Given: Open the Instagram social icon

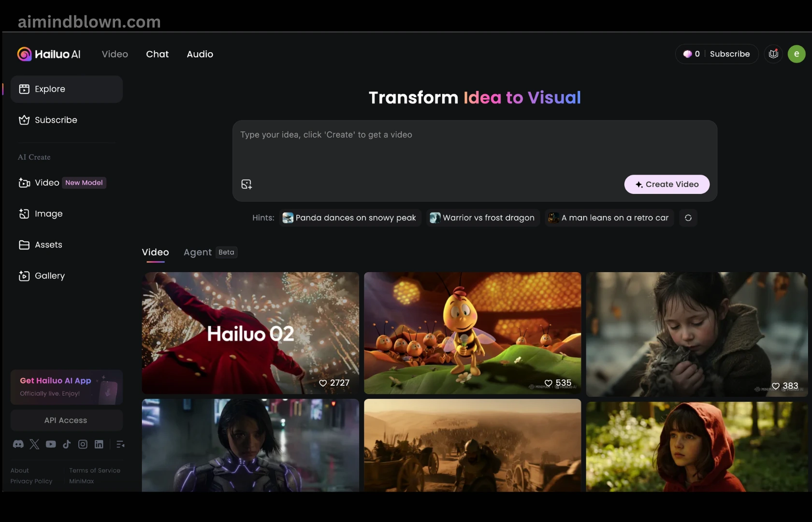Looking at the screenshot, I should click(x=83, y=444).
